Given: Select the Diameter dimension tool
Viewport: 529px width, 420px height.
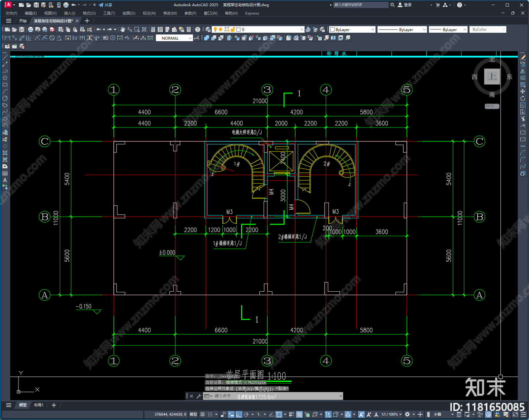Looking at the screenshot, I should click(x=52, y=38).
